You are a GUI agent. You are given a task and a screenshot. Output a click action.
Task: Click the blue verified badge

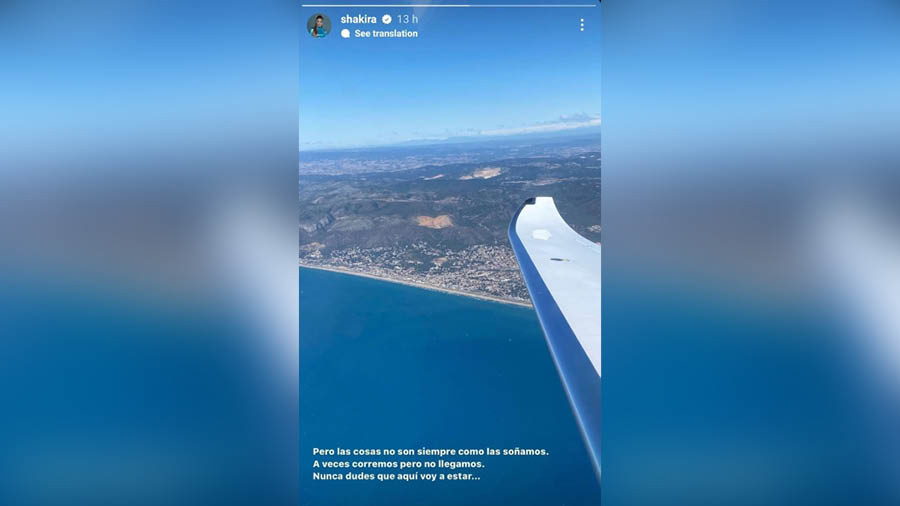387,20
